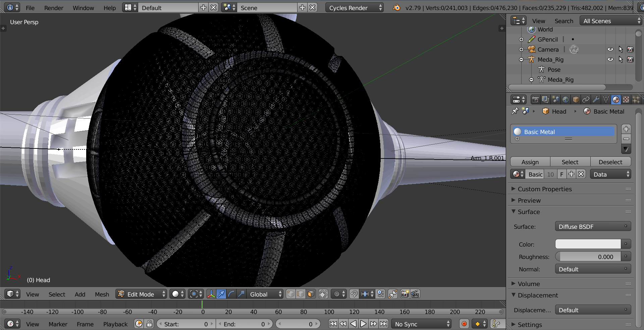This screenshot has width=644, height=330.
Task: Collapse the Meda_Rig tree item in outliner
Action: (521, 60)
